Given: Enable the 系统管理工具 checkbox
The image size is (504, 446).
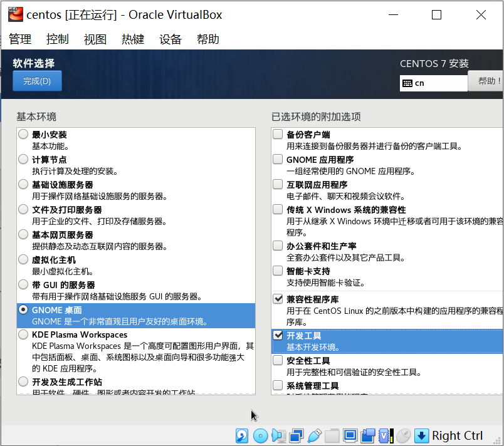Looking at the screenshot, I should 278,385.
